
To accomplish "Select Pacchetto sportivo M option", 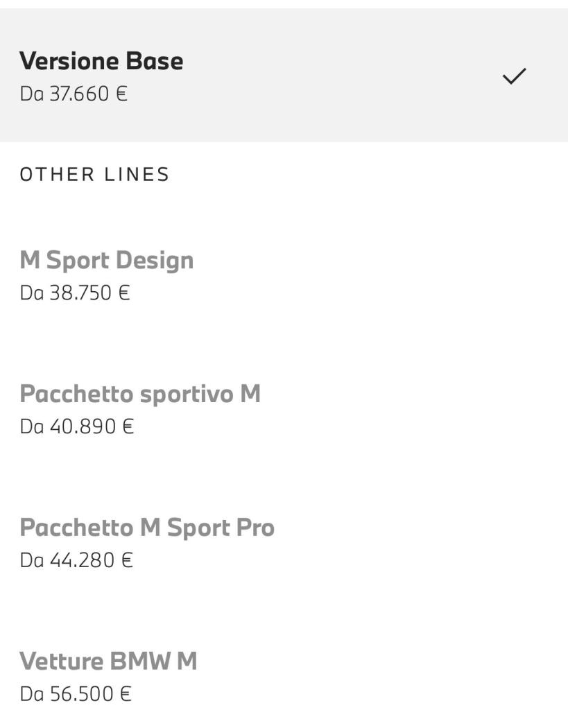I will (x=140, y=394).
